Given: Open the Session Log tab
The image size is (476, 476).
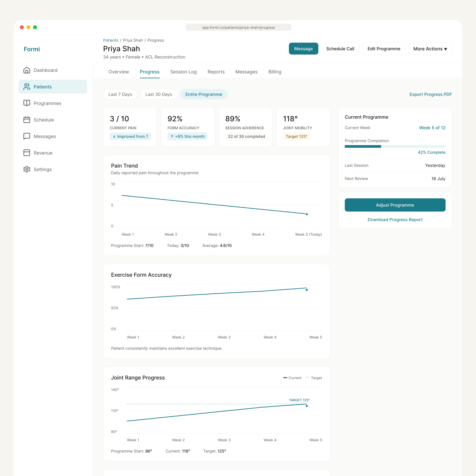Looking at the screenshot, I should point(184,72).
